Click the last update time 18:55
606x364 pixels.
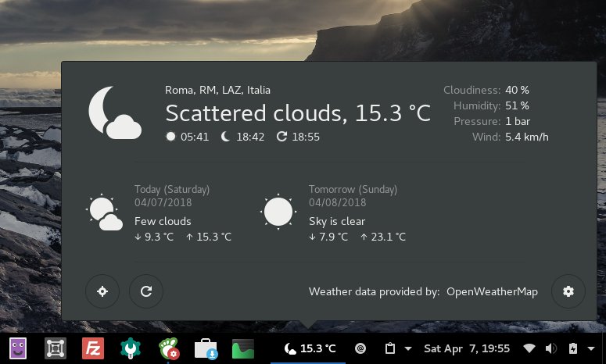click(x=306, y=137)
